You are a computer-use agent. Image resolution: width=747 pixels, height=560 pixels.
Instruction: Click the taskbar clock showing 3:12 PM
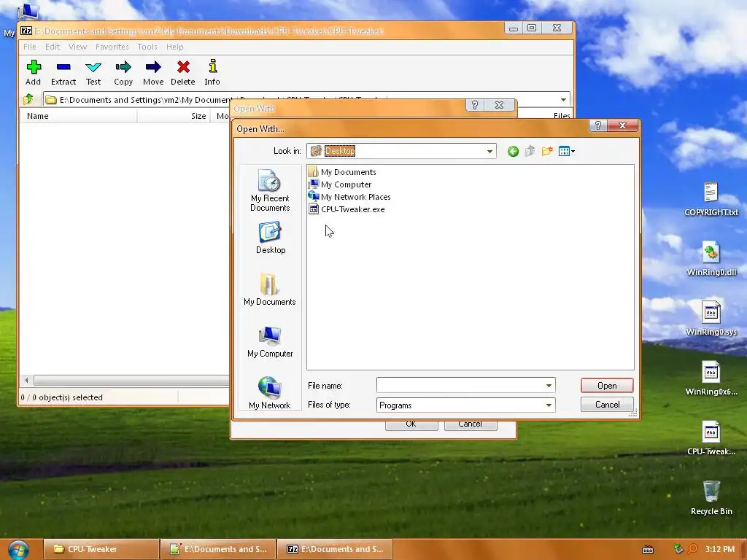coord(720,549)
